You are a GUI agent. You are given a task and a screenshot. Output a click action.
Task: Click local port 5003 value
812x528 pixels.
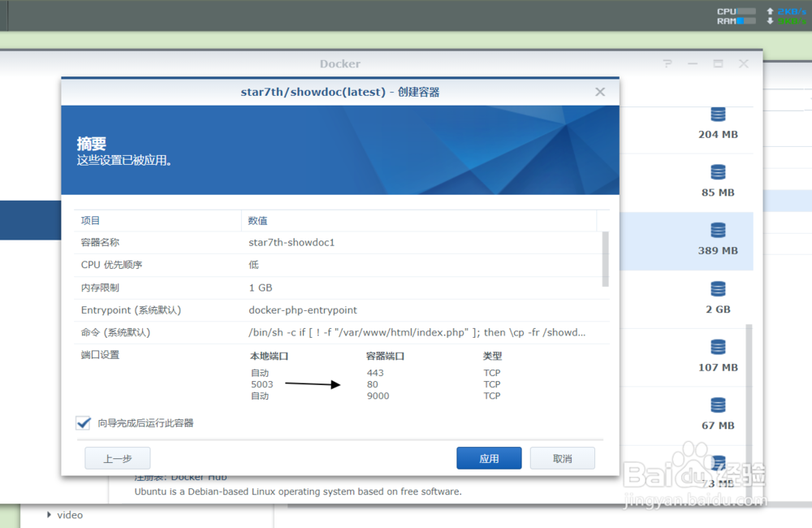tap(262, 384)
